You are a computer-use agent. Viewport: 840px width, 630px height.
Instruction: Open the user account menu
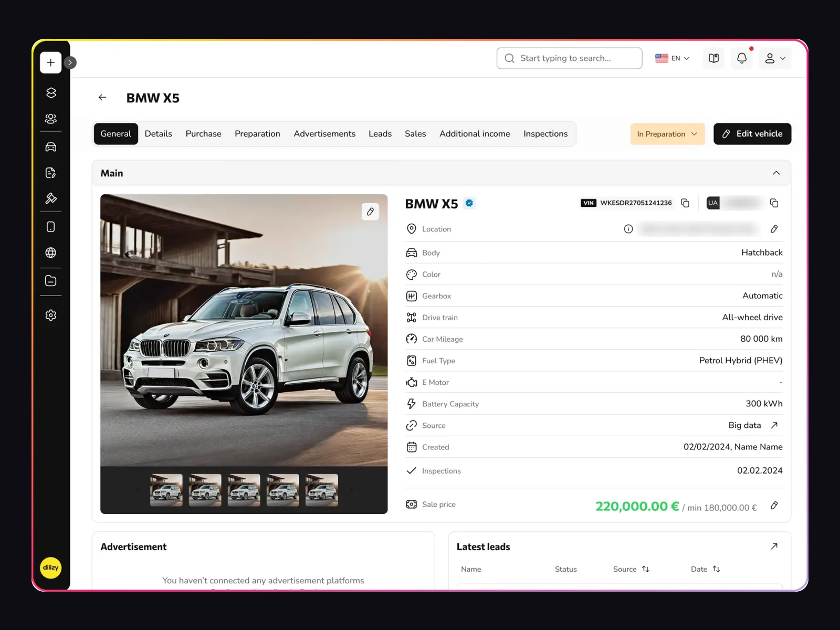coord(775,58)
